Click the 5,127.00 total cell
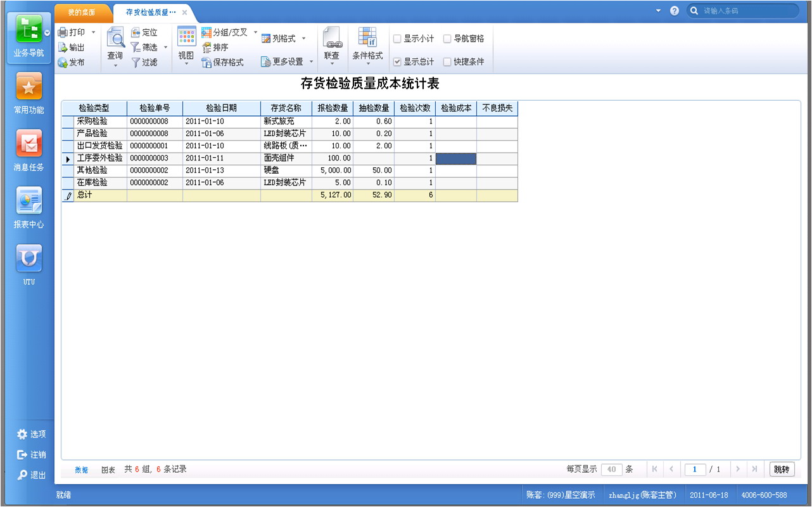812x507 pixels. (333, 195)
